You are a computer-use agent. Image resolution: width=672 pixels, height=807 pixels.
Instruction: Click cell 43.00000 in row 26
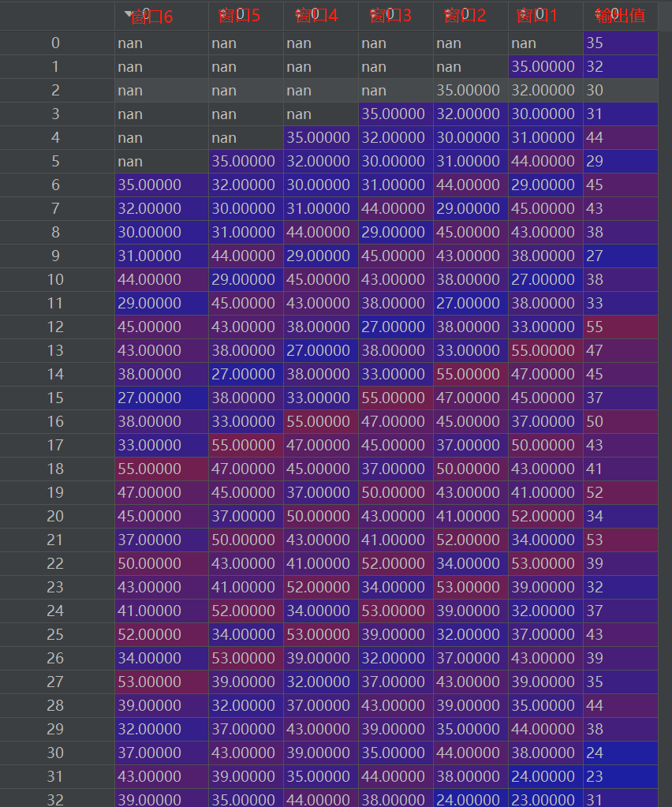(546, 658)
